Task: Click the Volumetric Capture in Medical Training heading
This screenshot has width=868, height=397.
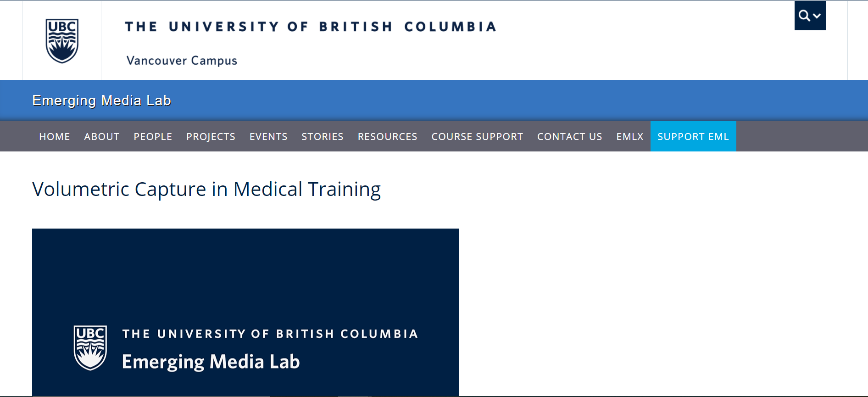Action: (x=206, y=189)
